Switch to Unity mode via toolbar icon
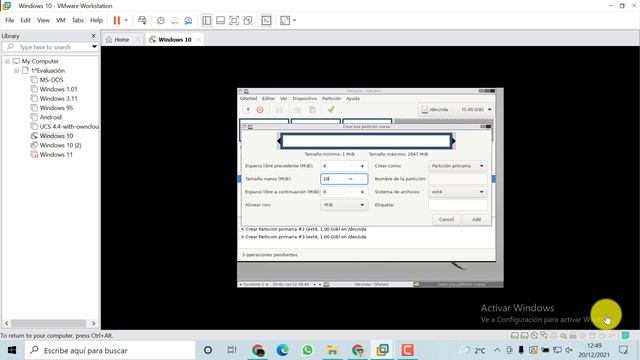 248,20
